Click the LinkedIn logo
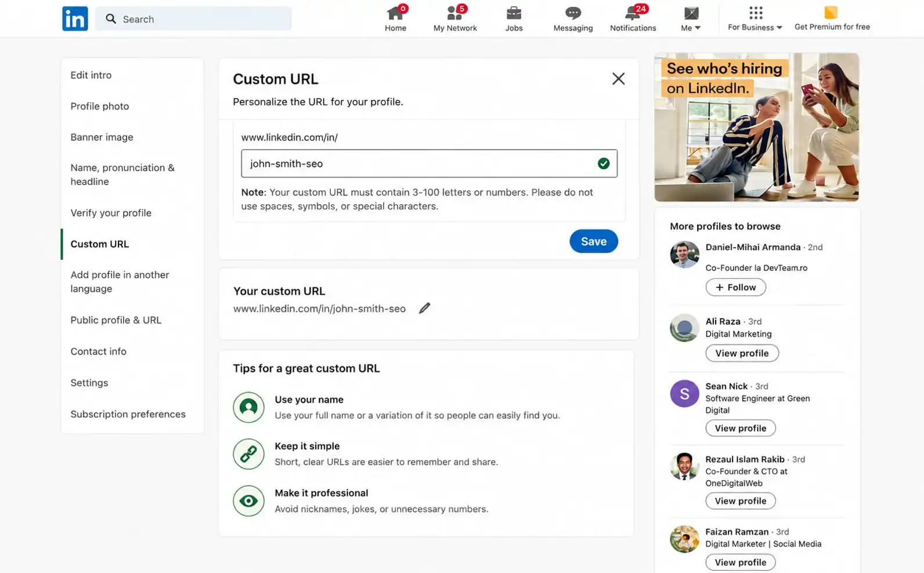The height and width of the screenshot is (573, 924). click(75, 19)
